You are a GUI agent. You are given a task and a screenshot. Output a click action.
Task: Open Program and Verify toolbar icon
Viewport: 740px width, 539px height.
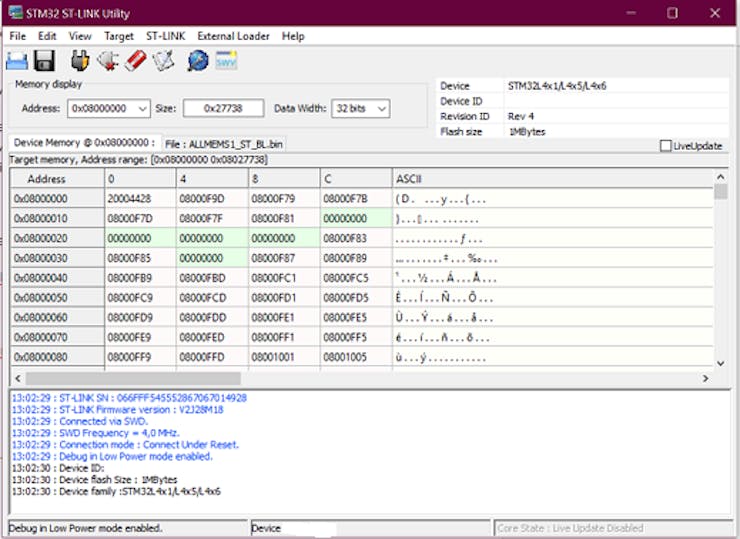point(163,61)
